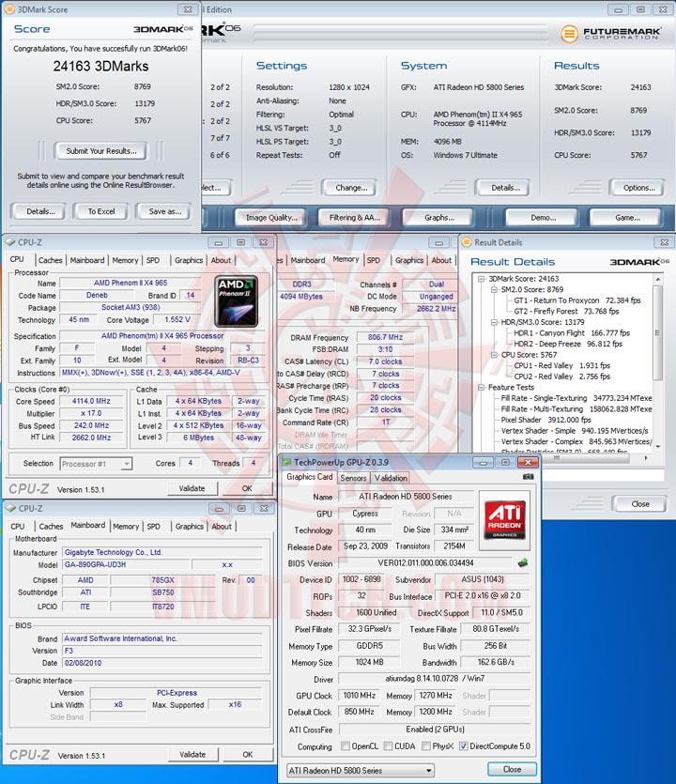Click the ATI Radeon logo in GPU-Z
The width and height of the screenshot is (676, 784).
[504, 519]
